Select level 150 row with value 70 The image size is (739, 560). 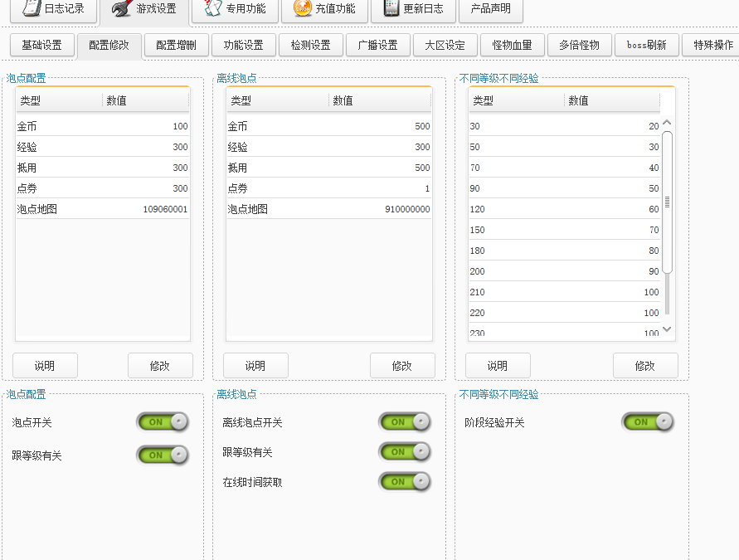click(565, 230)
